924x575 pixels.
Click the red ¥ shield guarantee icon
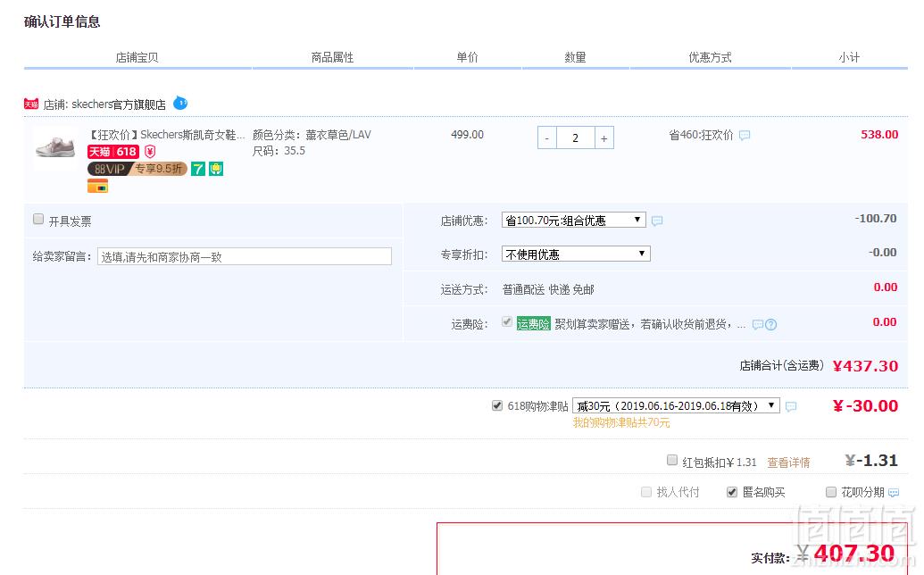(x=150, y=152)
